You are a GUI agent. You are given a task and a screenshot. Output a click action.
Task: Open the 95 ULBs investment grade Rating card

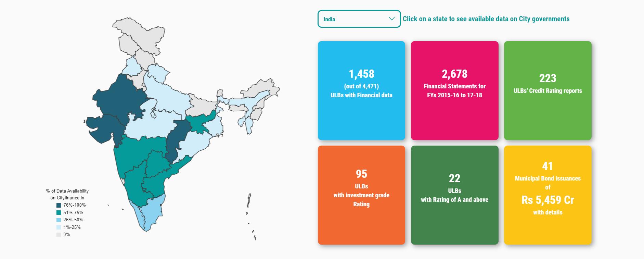pos(361,195)
